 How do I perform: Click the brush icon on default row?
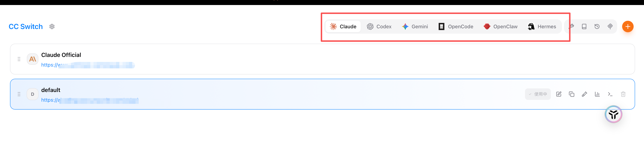tap(585, 94)
